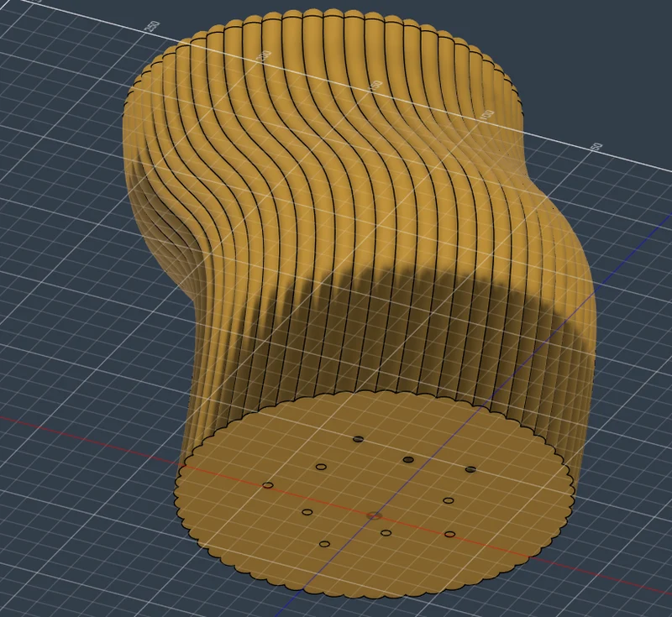Click the 200 grid ruler label
Image resolution: width=672 pixels, height=617 pixels.
pos(265,55)
